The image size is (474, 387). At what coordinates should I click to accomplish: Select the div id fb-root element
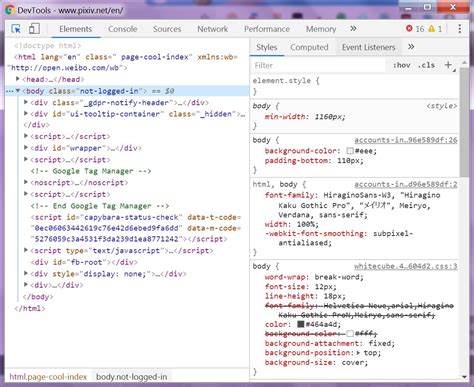84,262
